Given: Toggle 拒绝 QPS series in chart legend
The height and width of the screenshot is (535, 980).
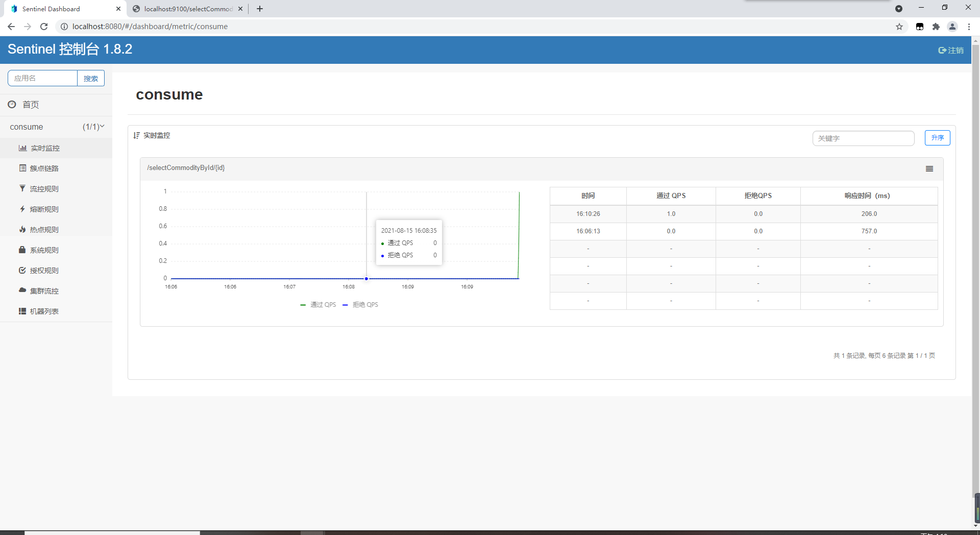Looking at the screenshot, I should (x=360, y=305).
